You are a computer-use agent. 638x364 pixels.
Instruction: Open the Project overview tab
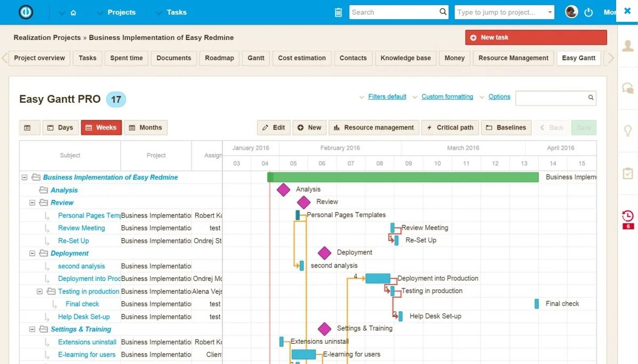click(x=39, y=58)
